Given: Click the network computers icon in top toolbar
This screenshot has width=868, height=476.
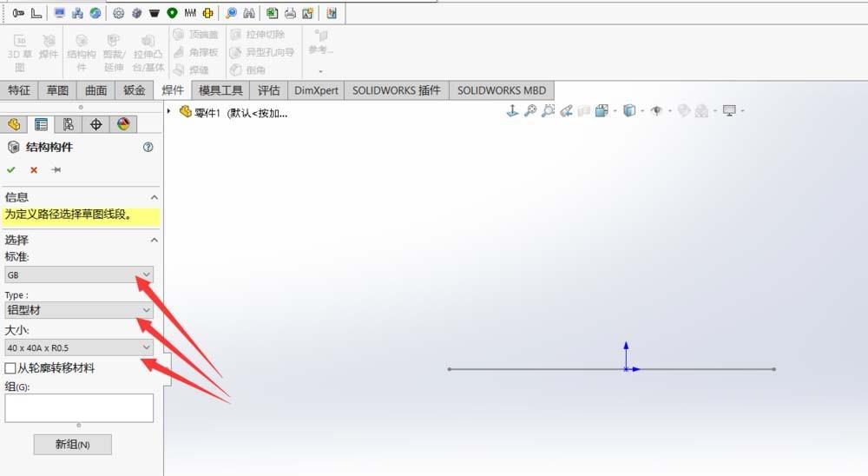Looking at the screenshot, I should point(77,13).
